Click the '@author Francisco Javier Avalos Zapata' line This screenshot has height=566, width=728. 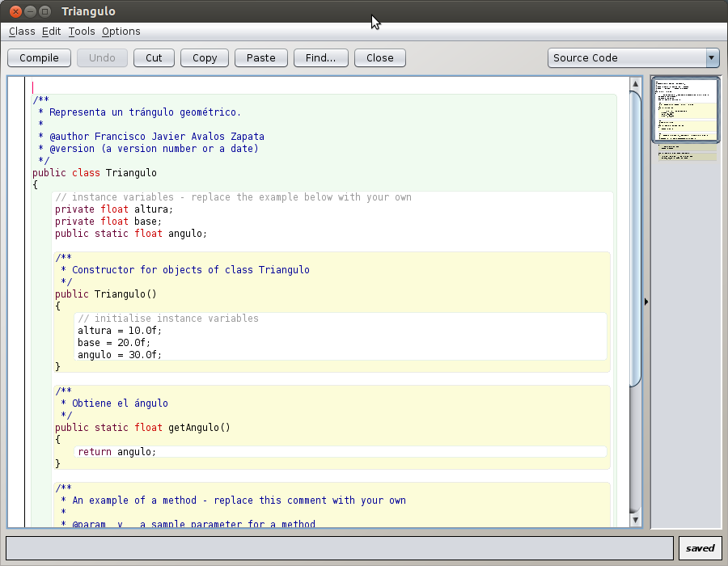tap(151, 137)
